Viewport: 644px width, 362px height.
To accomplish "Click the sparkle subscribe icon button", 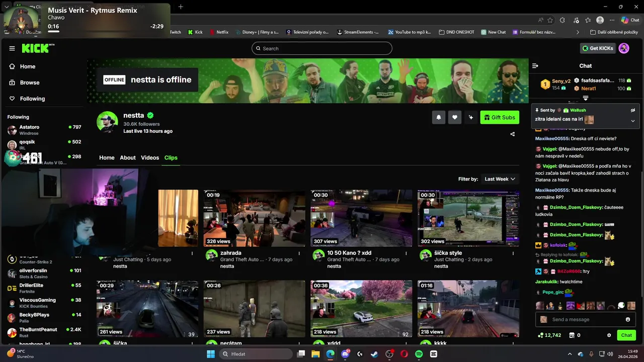I will pos(470,117).
